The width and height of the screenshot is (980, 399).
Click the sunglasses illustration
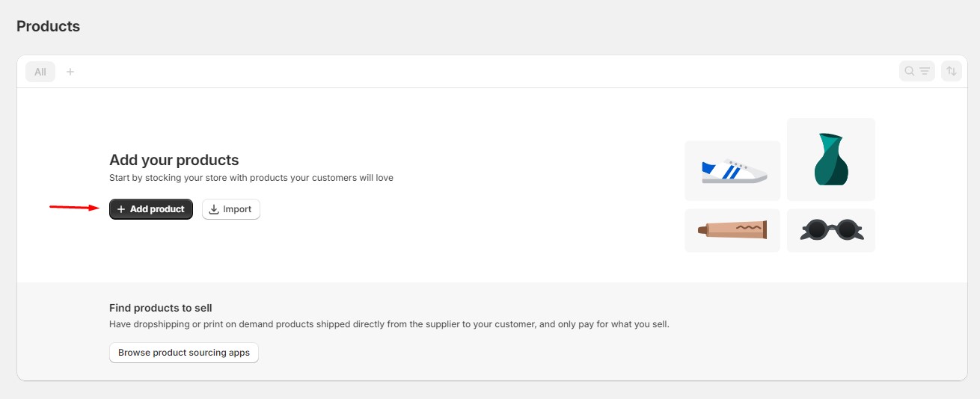831,229
